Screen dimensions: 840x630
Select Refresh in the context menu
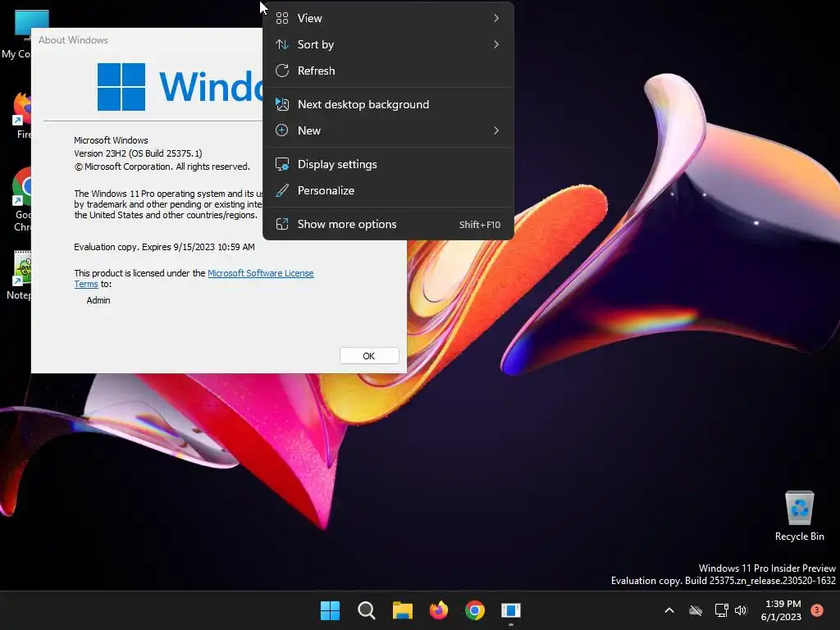point(388,71)
